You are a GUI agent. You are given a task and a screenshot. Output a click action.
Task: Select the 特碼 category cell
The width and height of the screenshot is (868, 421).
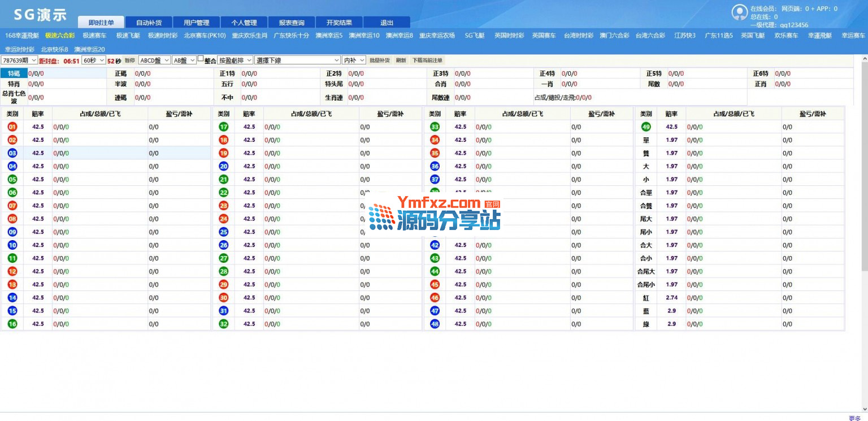14,73
